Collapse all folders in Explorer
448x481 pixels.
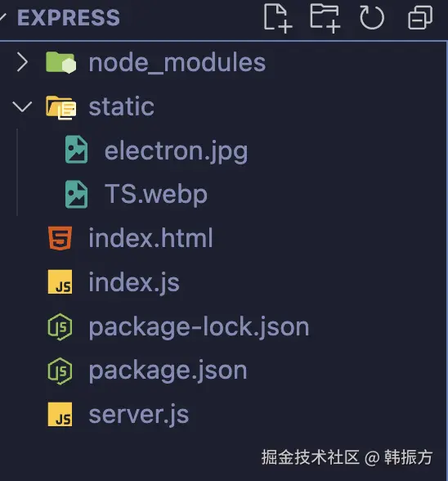coord(420,18)
